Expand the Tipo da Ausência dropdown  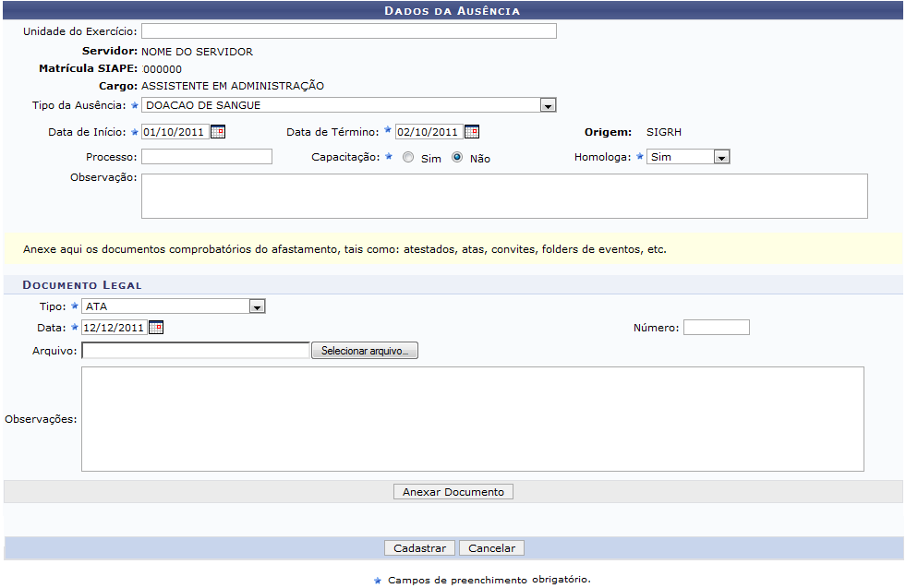[x=548, y=106]
